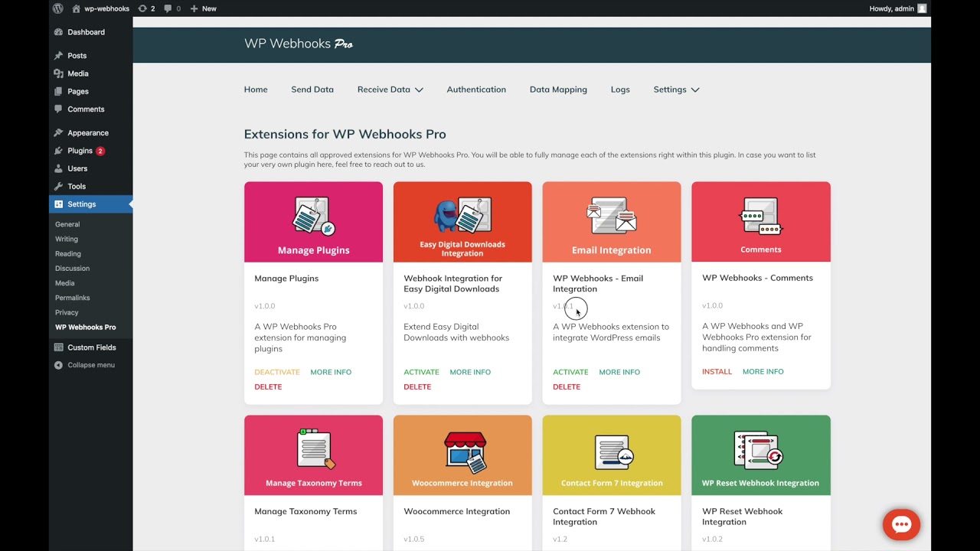Open Reading settings submenu item
This screenshot has height=551, width=980.
68,254
